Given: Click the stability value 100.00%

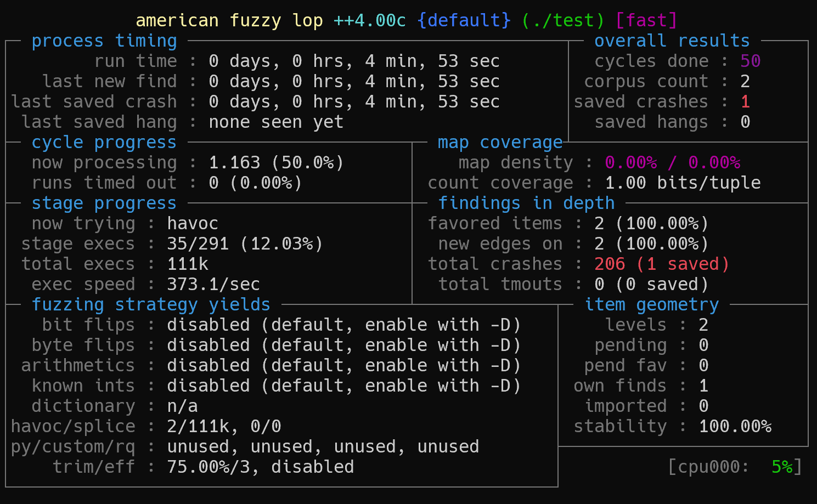Looking at the screenshot, I should click(735, 427).
